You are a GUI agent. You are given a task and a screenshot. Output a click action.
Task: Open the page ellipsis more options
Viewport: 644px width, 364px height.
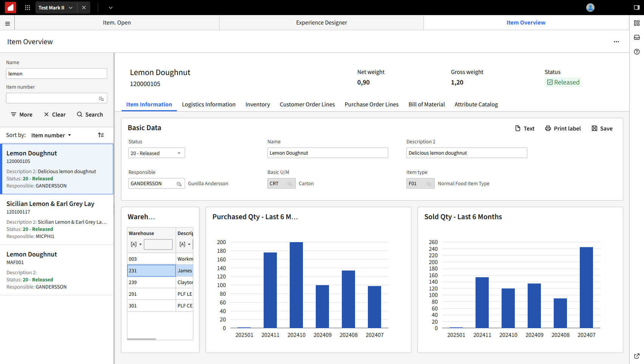pos(616,42)
